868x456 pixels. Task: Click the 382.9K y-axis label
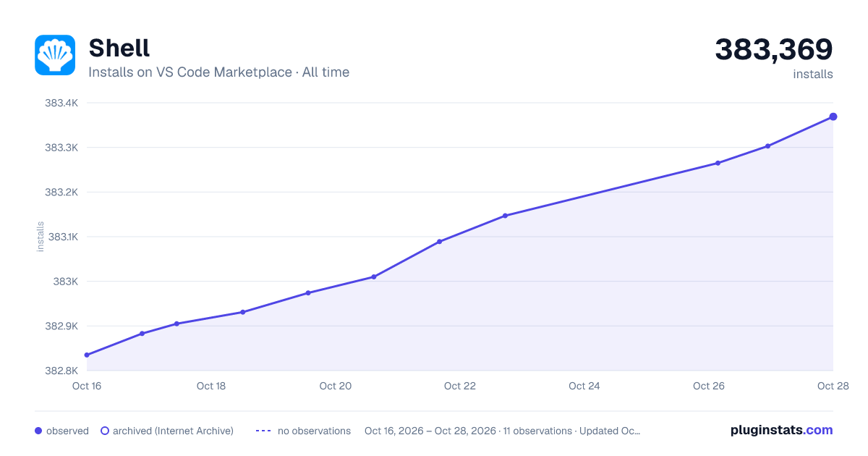[x=61, y=326]
